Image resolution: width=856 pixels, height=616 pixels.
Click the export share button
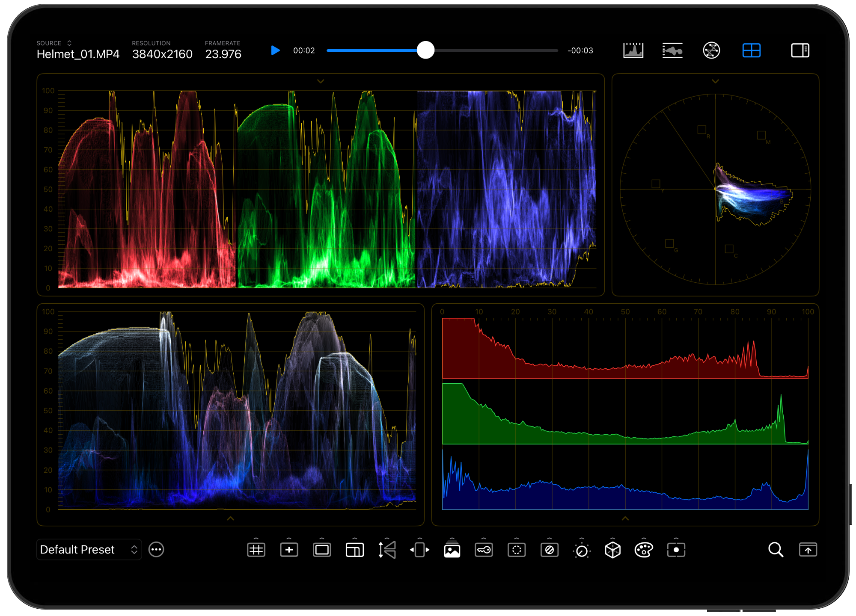click(x=808, y=550)
